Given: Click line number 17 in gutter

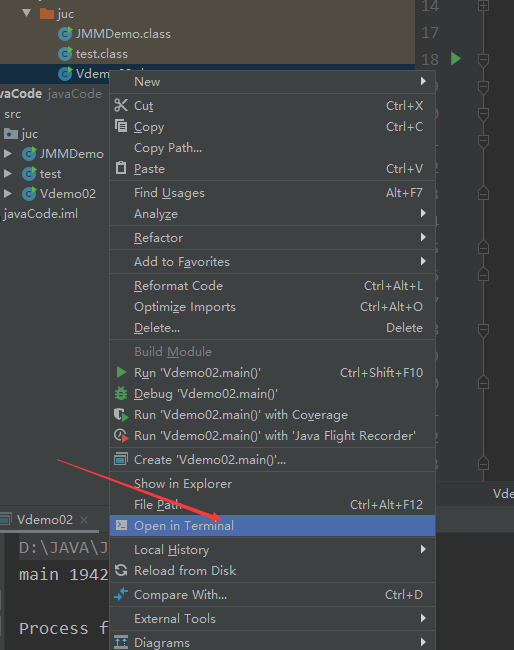Looking at the screenshot, I should coord(430,33).
